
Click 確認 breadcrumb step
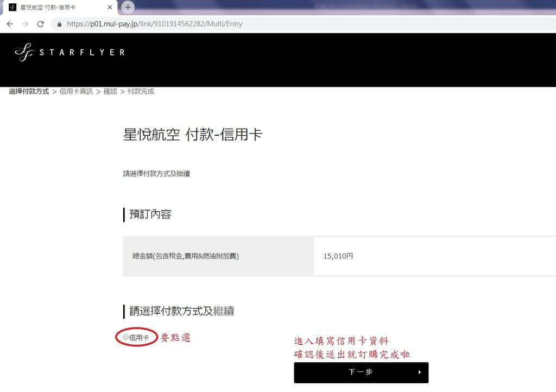[x=110, y=91]
